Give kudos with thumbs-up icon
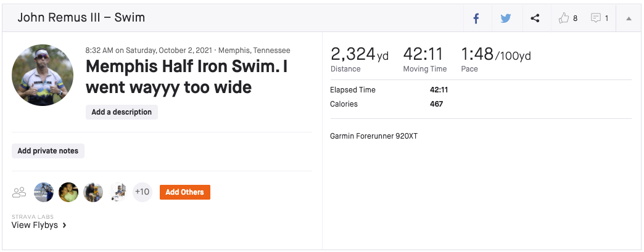This screenshot has width=644, height=252. pyautogui.click(x=564, y=18)
